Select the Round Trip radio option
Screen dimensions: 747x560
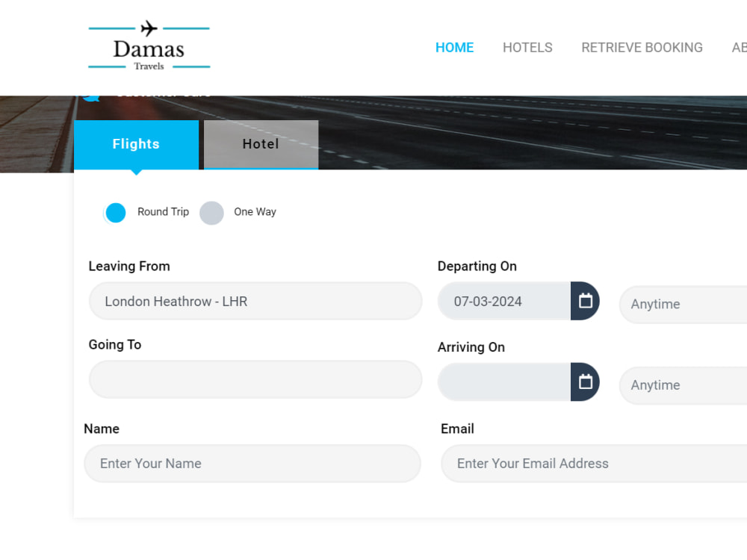click(x=116, y=212)
